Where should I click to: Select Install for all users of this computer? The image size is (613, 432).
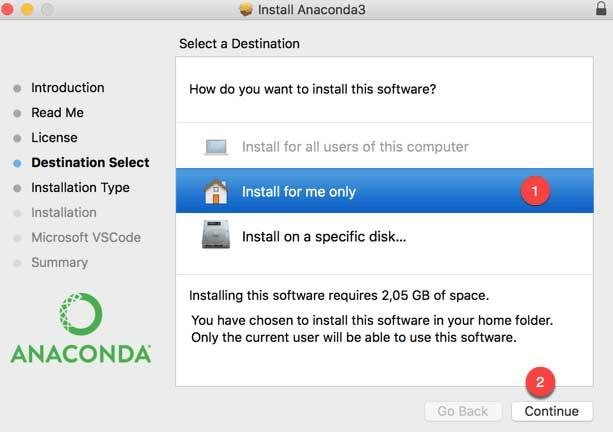tap(355, 147)
